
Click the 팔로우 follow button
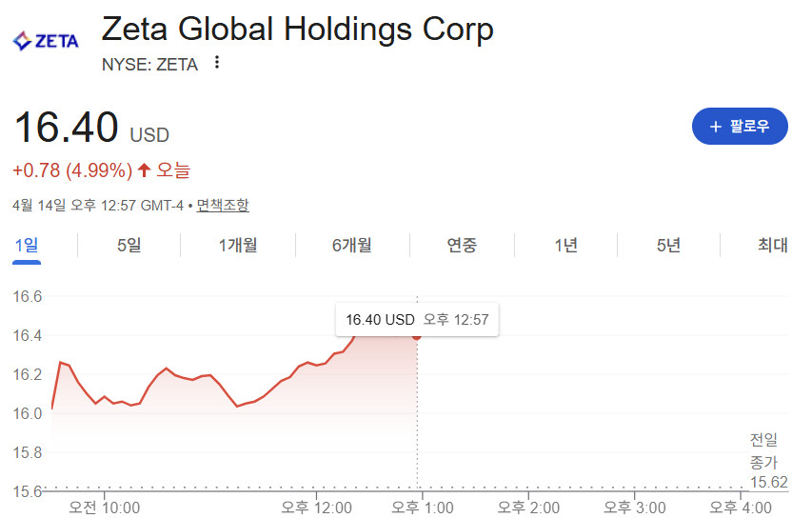[740, 127]
